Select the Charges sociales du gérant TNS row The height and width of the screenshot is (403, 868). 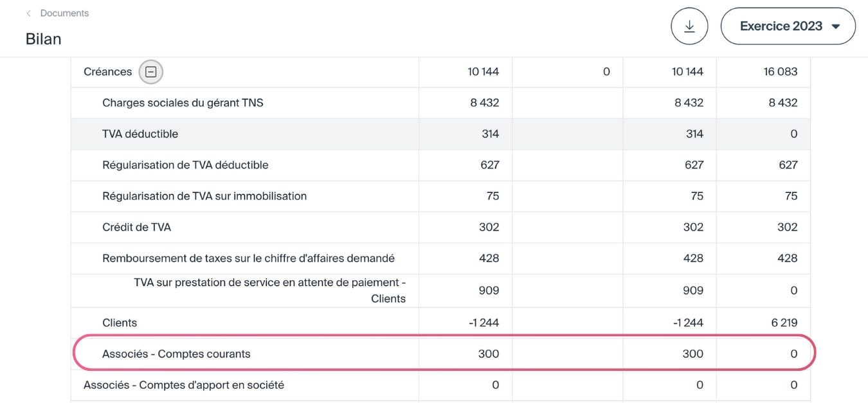pyautogui.click(x=183, y=103)
